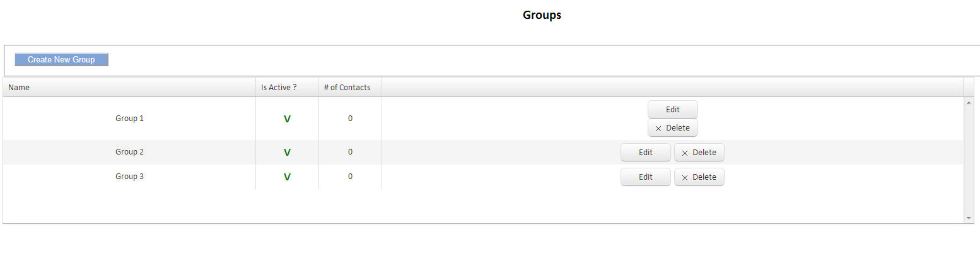Sort by # of Contacts column header
This screenshot has height=280, width=980.
347,88
